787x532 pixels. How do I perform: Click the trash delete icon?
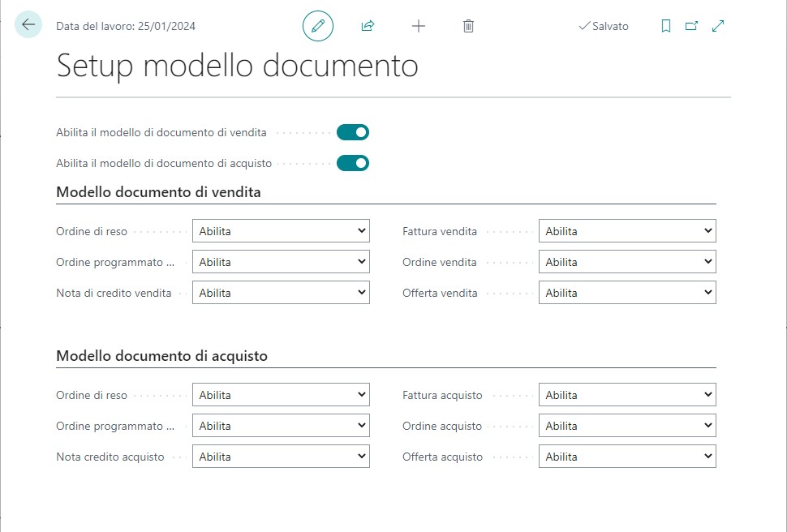tap(468, 26)
